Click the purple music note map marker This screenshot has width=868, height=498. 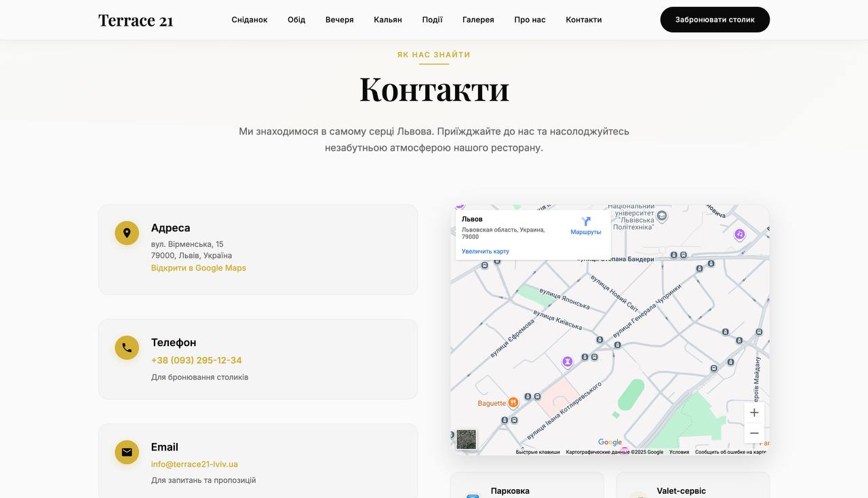click(740, 234)
